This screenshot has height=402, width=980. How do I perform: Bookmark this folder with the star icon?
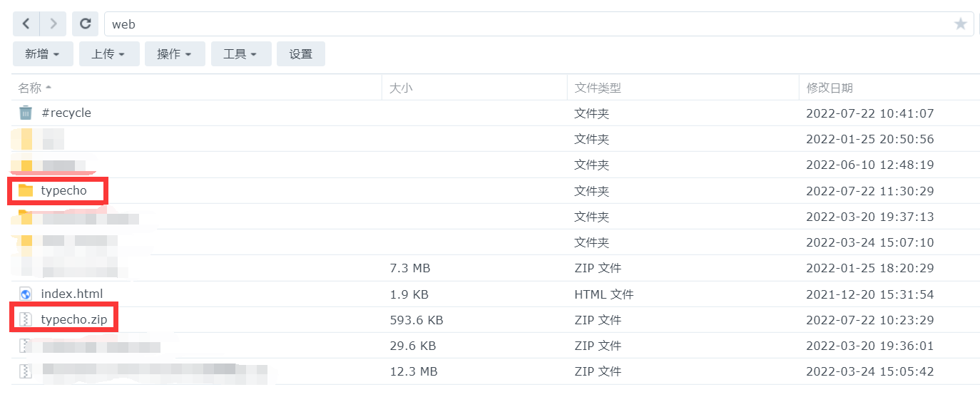coord(961,24)
